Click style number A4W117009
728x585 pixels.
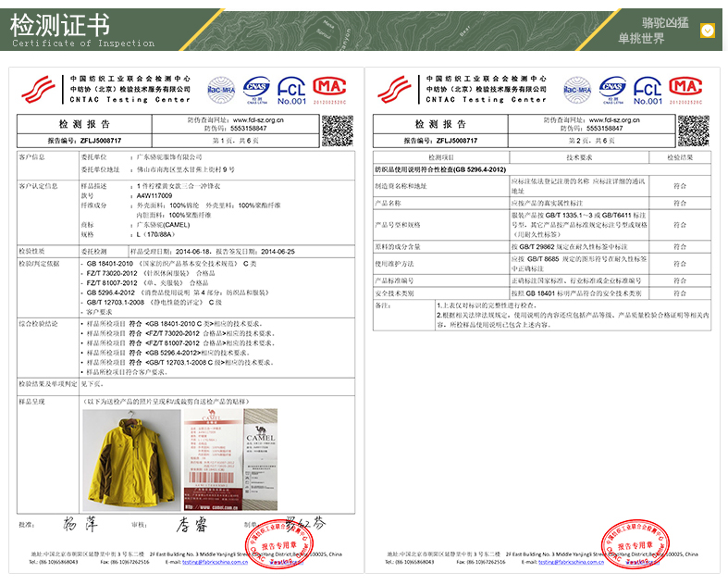[154, 195]
